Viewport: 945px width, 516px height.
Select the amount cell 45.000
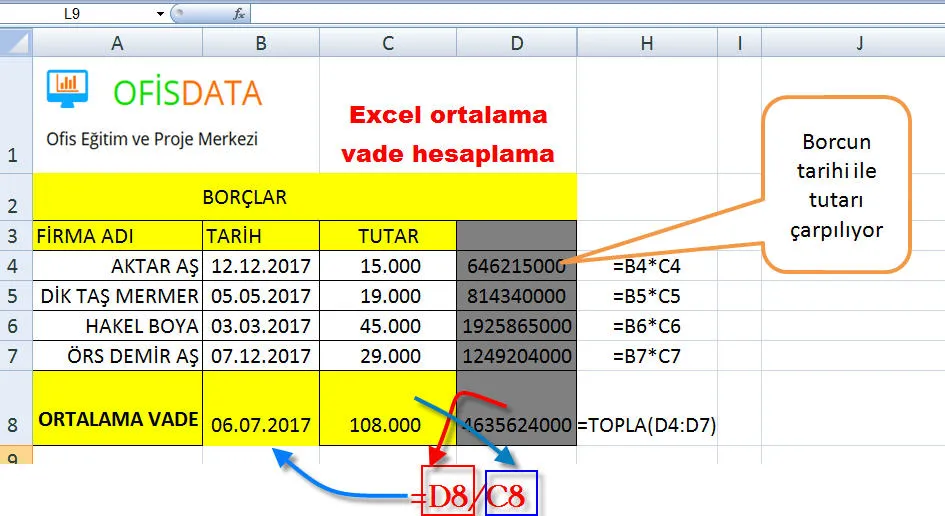point(388,326)
